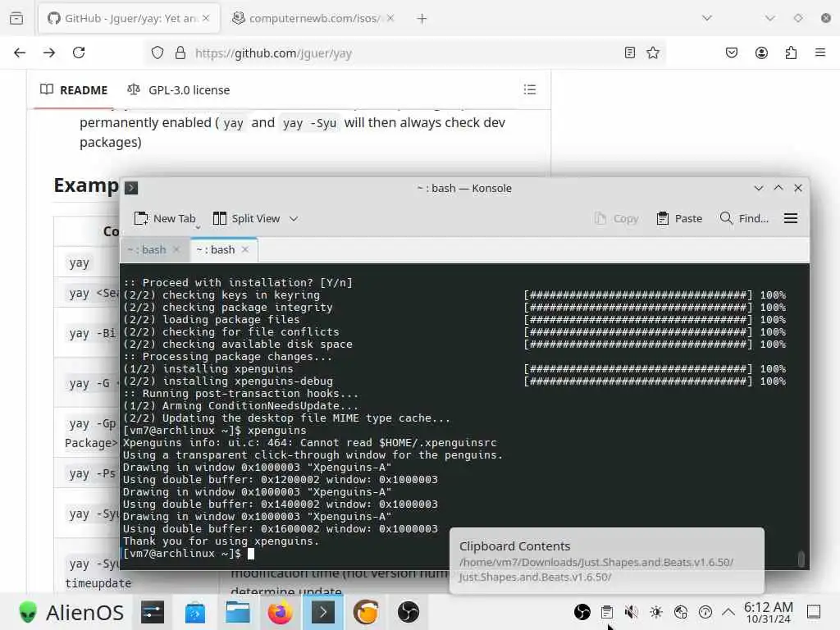This screenshot has height=630, width=840.
Task: Open brightness tray icon
Action: point(656,612)
